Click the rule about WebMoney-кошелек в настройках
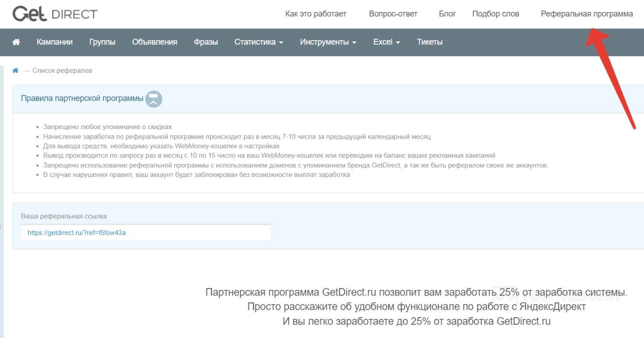 coord(161,146)
